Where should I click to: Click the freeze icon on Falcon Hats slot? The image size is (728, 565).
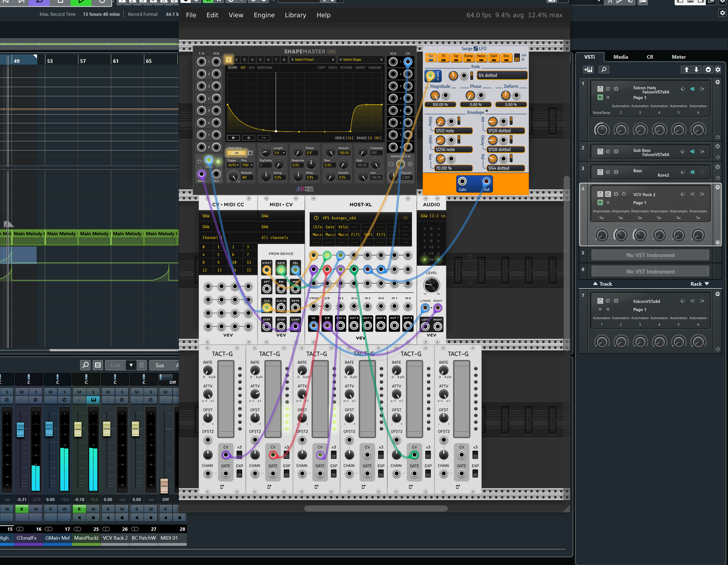click(x=616, y=89)
